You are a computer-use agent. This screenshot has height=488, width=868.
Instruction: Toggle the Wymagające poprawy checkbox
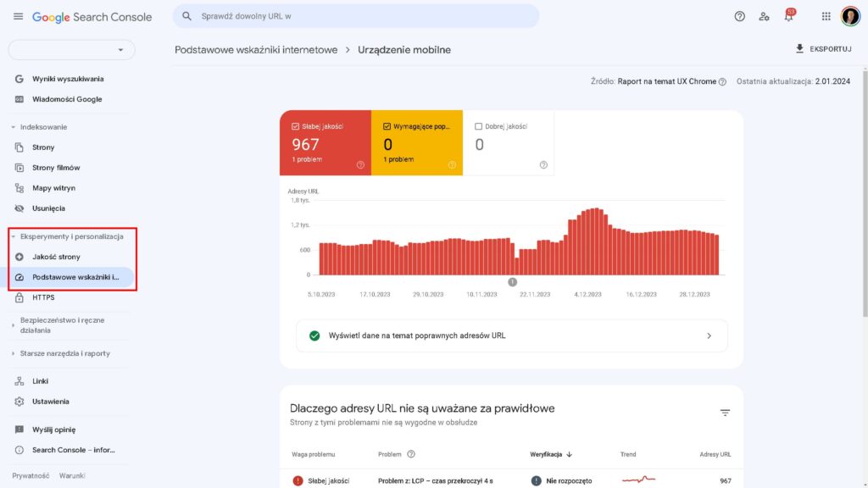click(x=387, y=126)
